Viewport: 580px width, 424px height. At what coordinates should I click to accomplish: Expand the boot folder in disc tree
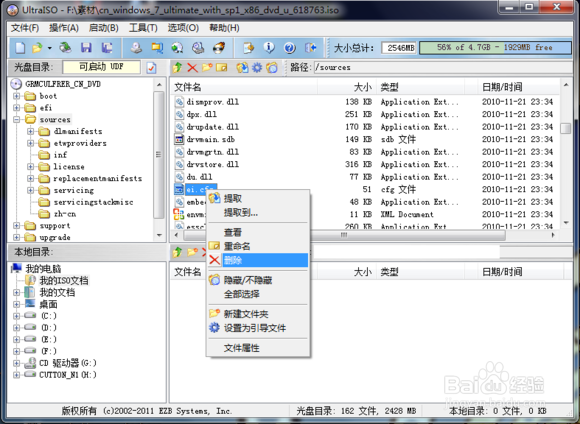tap(16, 96)
